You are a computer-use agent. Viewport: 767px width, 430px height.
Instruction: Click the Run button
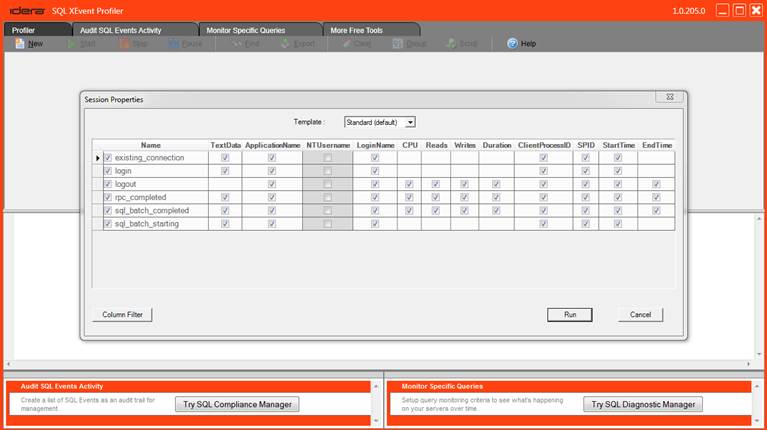(x=570, y=315)
